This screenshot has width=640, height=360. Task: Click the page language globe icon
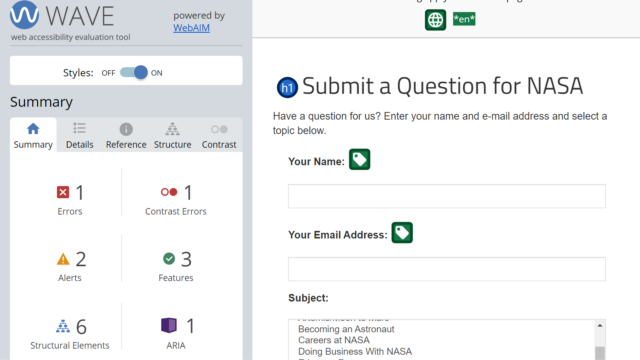[435, 20]
